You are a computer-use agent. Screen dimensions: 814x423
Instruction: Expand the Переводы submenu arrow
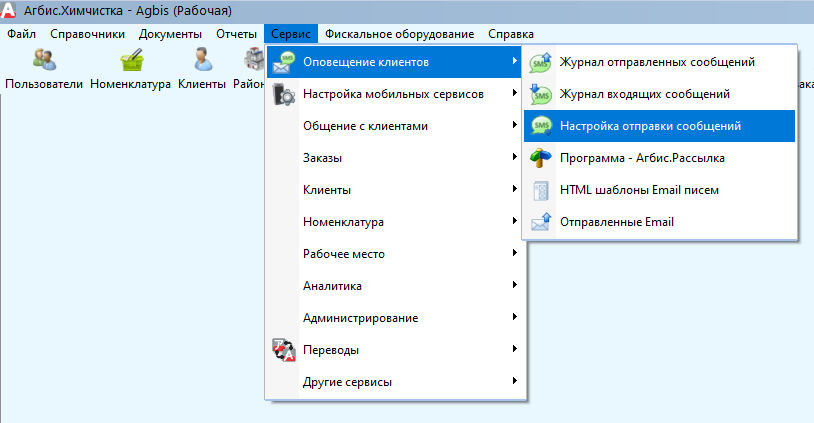coord(514,349)
